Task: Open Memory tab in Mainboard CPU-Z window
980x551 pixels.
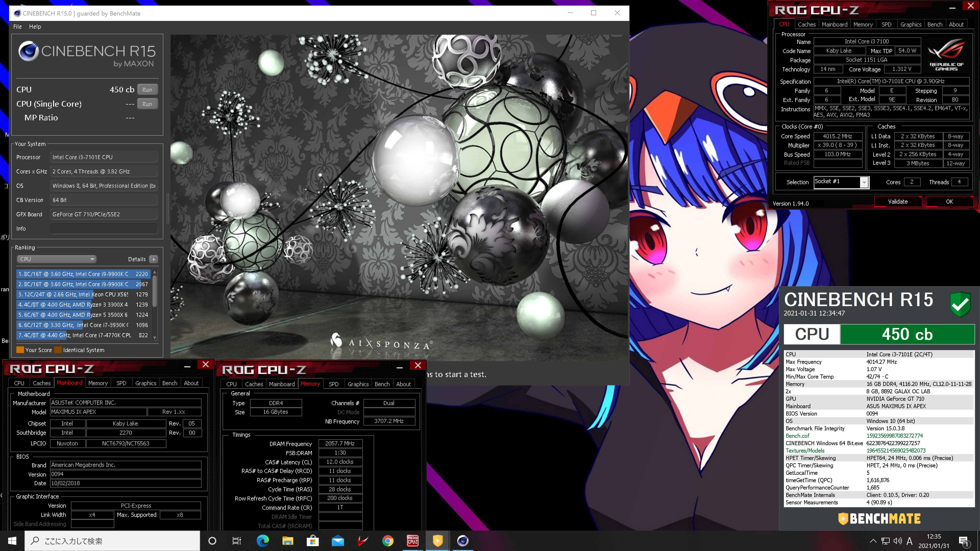Action: [x=98, y=383]
